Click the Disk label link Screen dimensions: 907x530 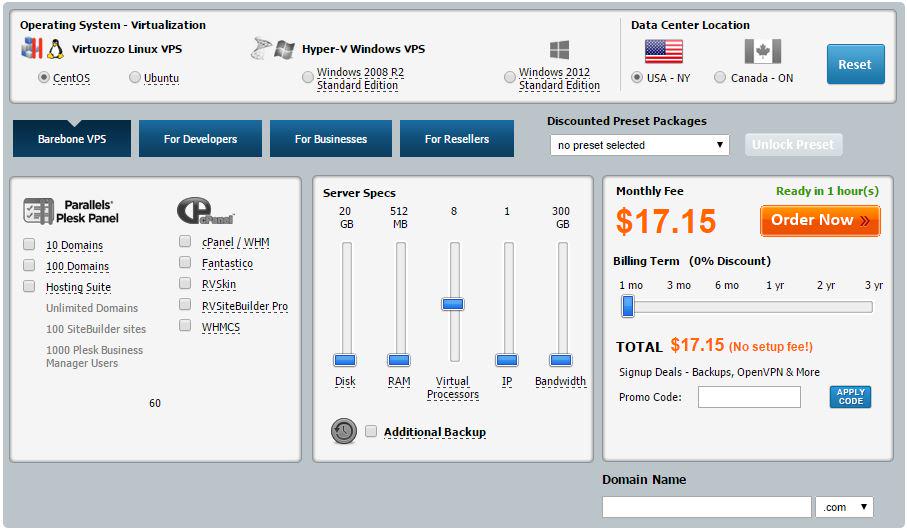(x=345, y=381)
